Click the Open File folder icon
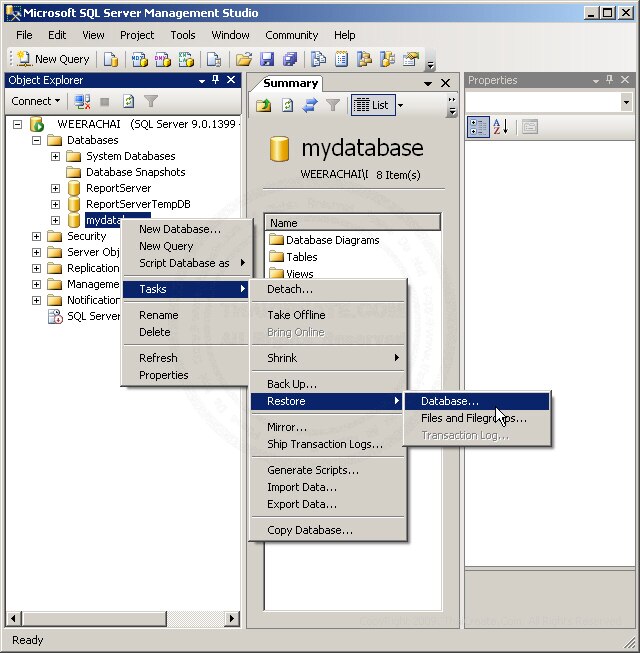Viewport: 640px width, 653px height. coord(244,59)
